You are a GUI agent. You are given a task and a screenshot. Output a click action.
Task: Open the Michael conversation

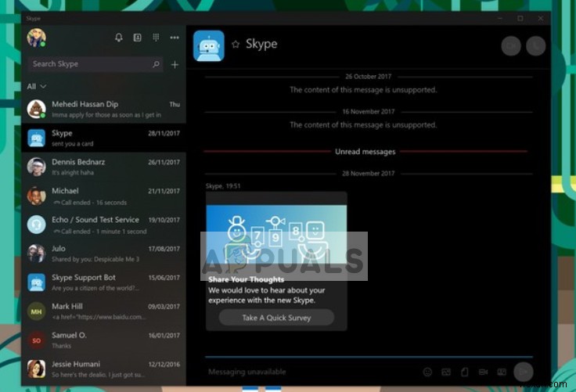[x=103, y=196]
